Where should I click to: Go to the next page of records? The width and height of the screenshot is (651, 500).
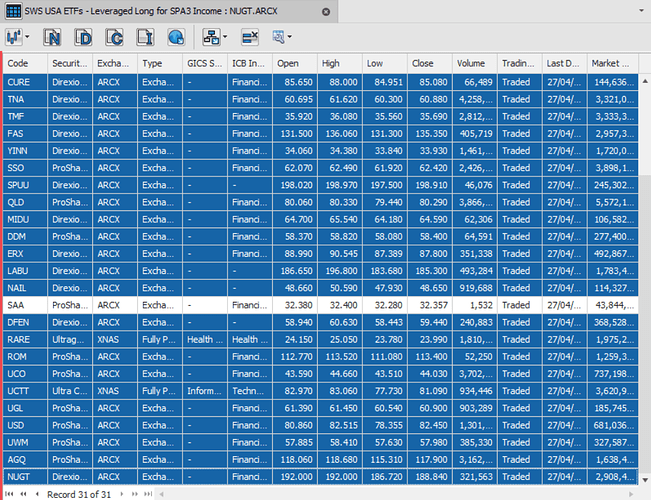tap(135, 494)
